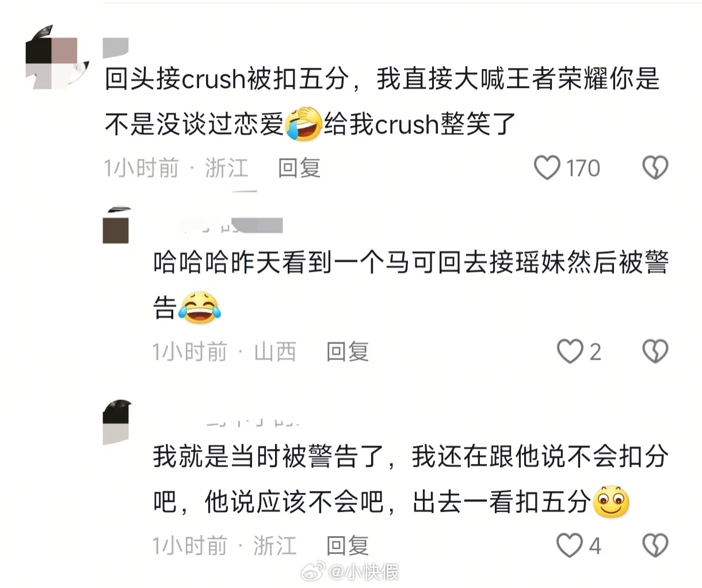Open blurred username of top commenter

click(116, 48)
